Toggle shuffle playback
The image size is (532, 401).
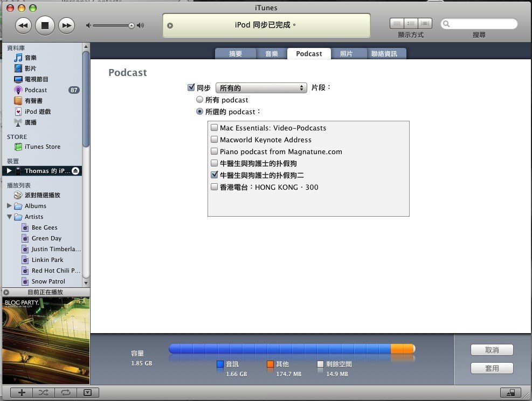click(44, 392)
